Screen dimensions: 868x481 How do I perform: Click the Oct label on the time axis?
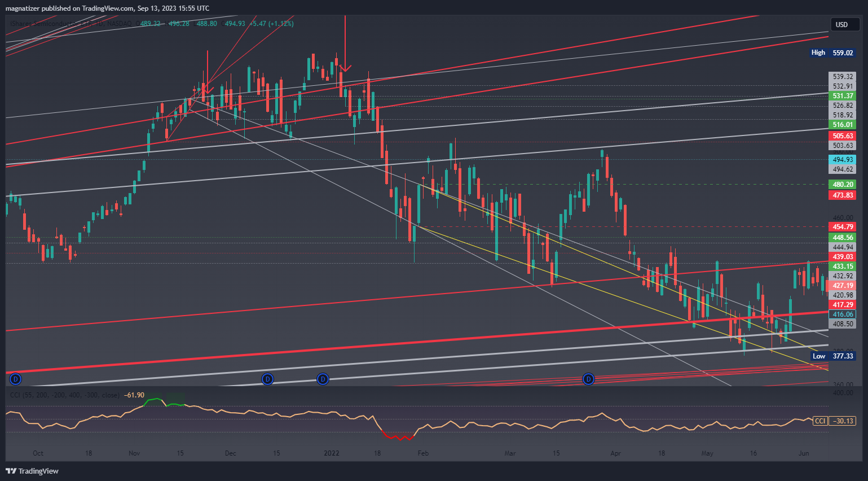tap(38, 453)
